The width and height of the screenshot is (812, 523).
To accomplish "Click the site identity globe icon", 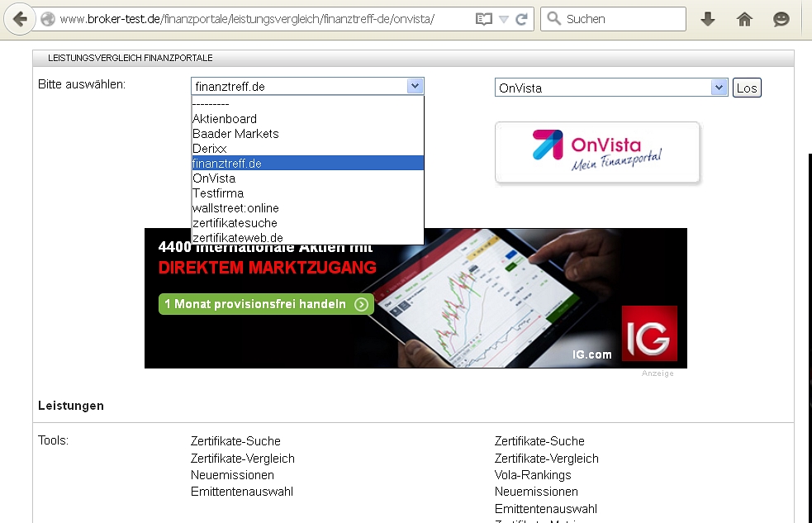I will click(x=48, y=19).
